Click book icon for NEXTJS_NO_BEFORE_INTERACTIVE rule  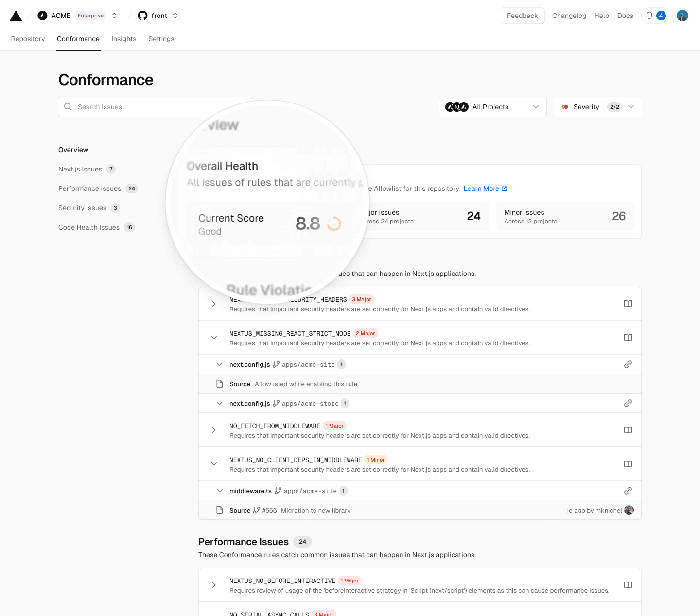pos(628,585)
